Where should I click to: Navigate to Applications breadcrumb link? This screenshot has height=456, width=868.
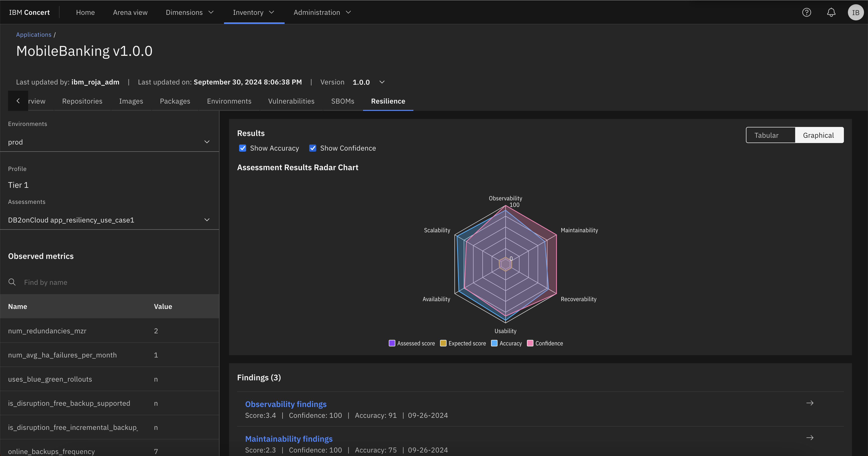pyautogui.click(x=34, y=34)
